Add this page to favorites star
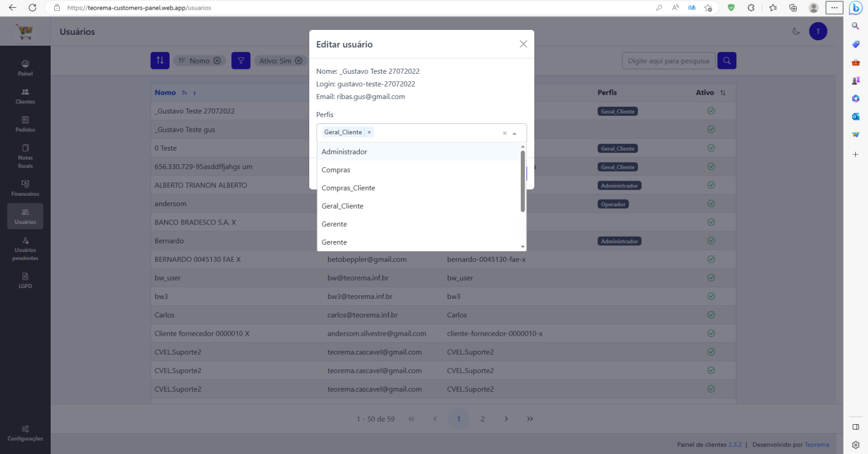 708,8
